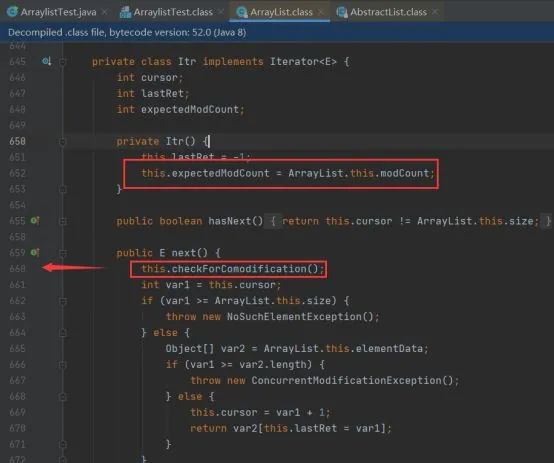554x463 pixels.
Task: Click 'return var2[this.lastRet = var1];' statement
Action: click(291, 428)
